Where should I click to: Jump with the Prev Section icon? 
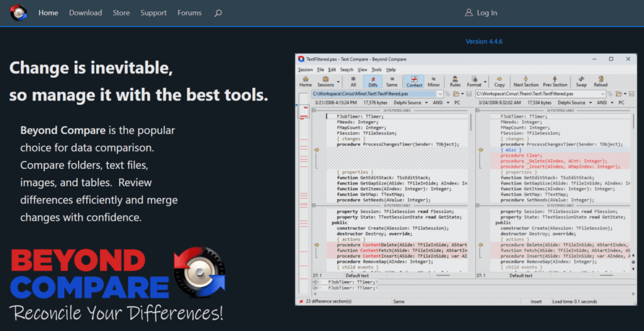[555, 81]
